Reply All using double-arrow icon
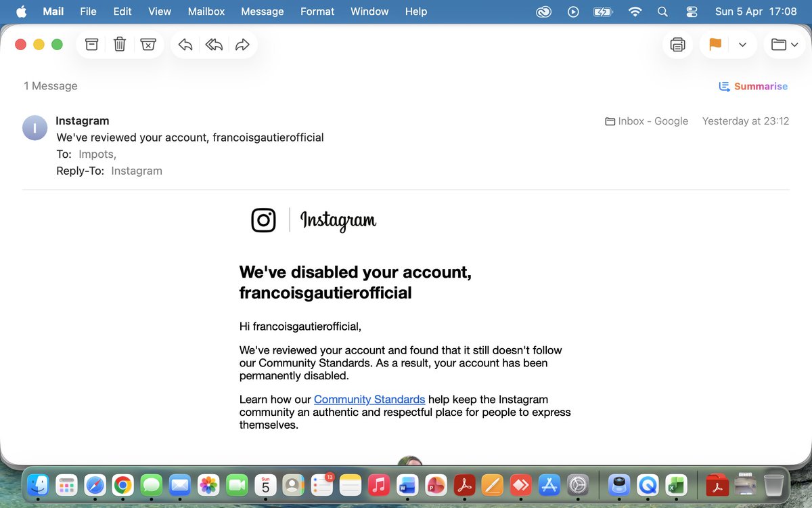 click(x=214, y=45)
